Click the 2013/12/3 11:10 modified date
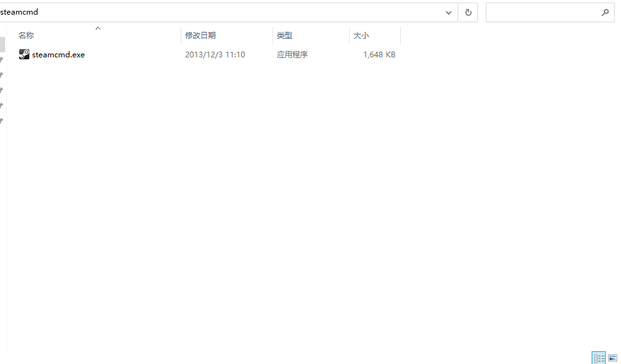 (x=215, y=55)
